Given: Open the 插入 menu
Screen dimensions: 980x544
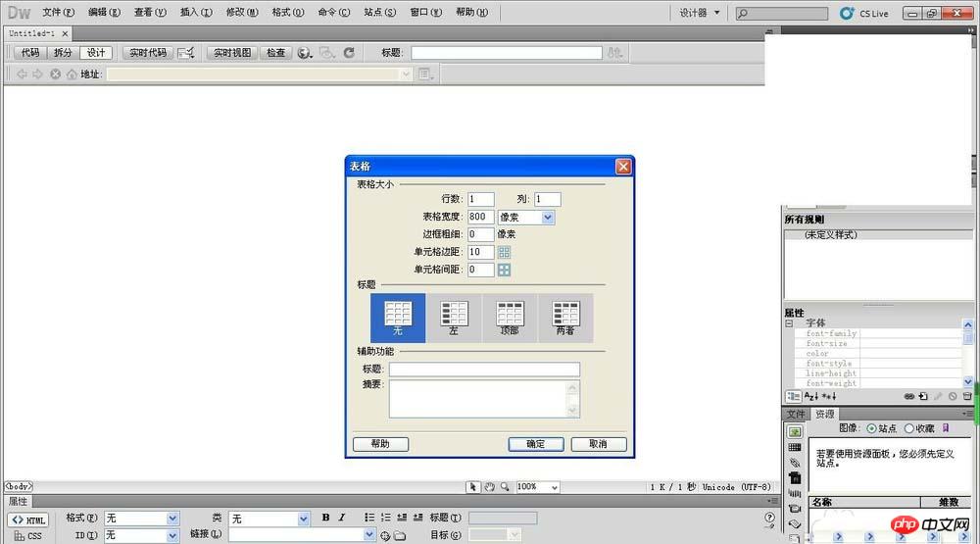Looking at the screenshot, I should (196, 13).
